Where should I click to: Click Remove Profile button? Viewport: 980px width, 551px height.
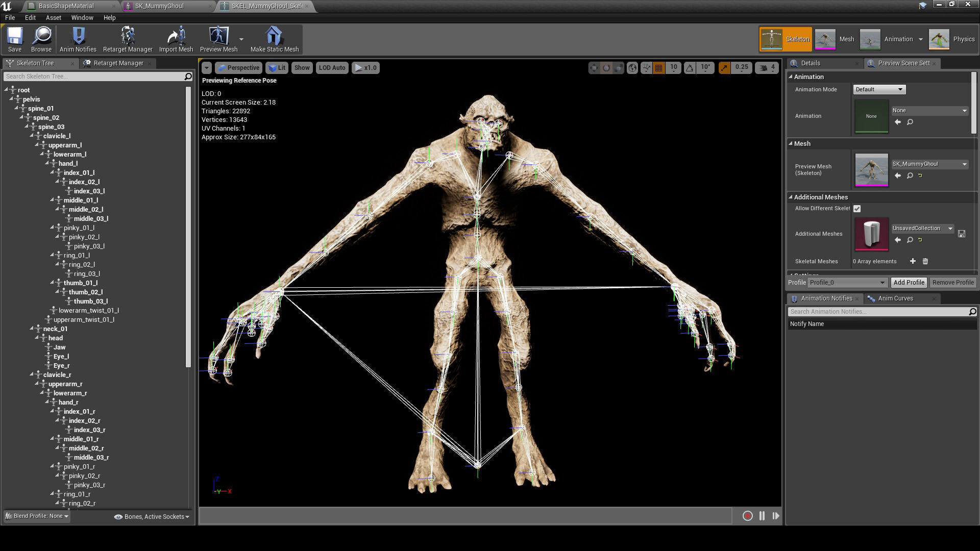(x=952, y=283)
